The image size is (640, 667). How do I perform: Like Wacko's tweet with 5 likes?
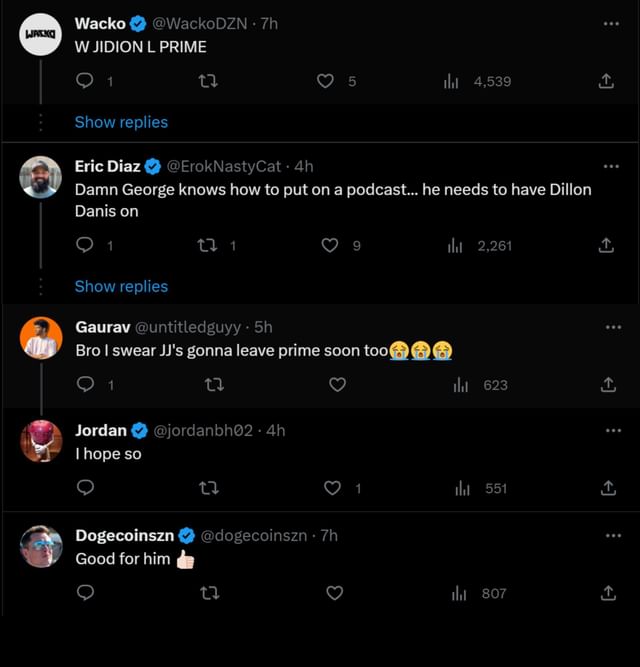point(325,82)
